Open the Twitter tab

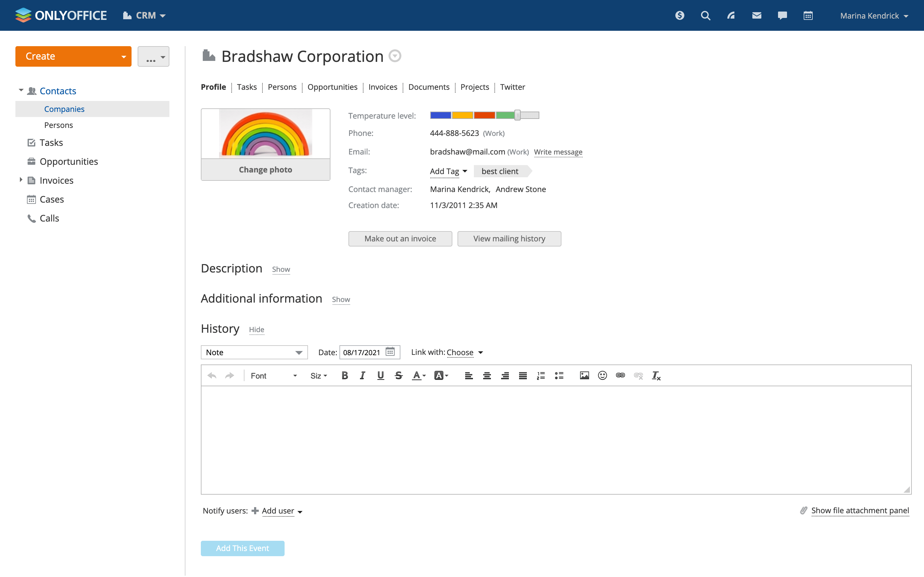pos(512,87)
